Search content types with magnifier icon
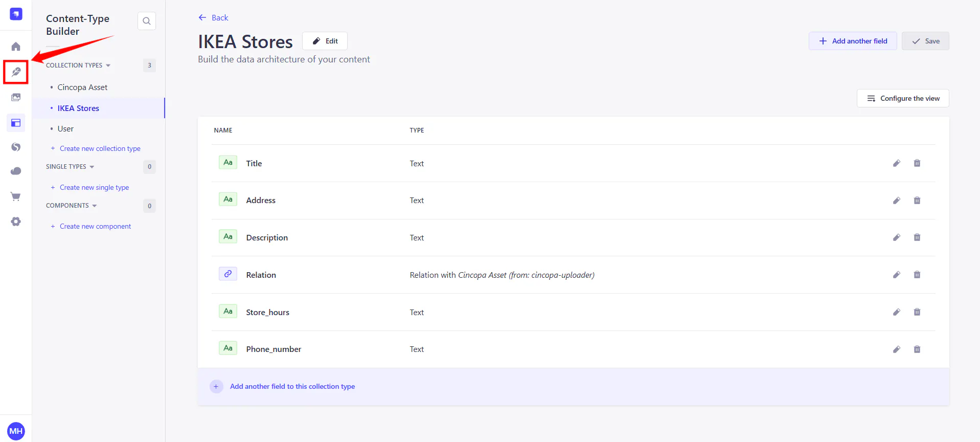Viewport: 980px width, 442px height. pos(147,21)
